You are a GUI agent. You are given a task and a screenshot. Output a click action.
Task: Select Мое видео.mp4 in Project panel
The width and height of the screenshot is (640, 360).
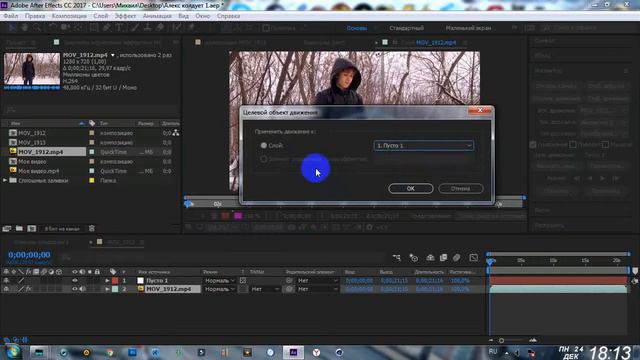pyautogui.click(x=39, y=171)
